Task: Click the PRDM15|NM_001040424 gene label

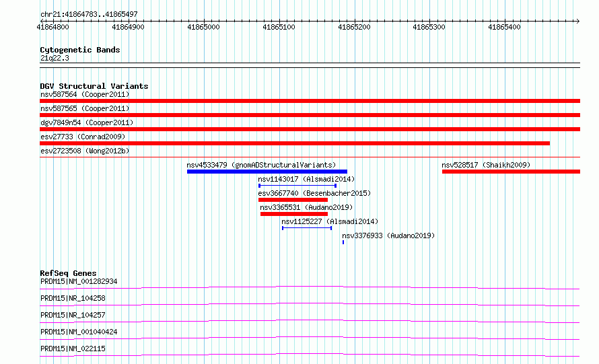Action: tap(79, 332)
